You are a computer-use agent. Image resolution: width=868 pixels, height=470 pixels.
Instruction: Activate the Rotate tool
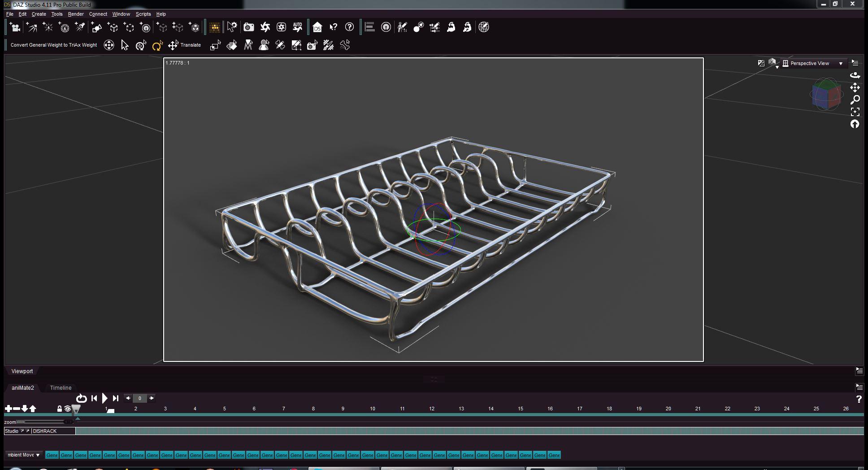coord(157,45)
